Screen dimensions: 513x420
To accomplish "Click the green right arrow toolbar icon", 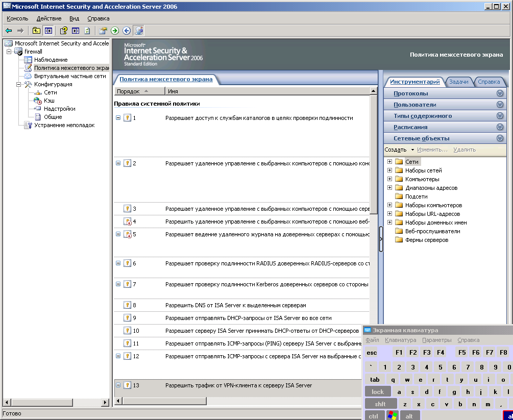I will click(115, 31).
